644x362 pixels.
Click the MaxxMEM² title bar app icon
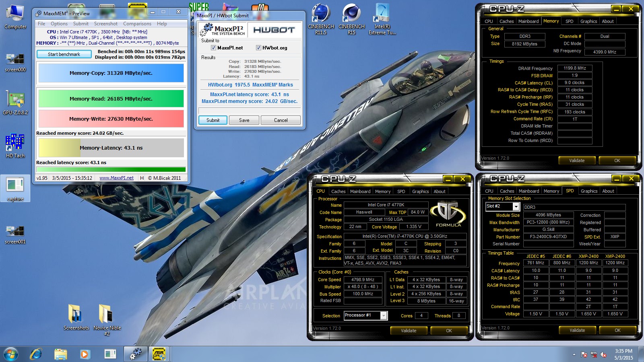39,13
